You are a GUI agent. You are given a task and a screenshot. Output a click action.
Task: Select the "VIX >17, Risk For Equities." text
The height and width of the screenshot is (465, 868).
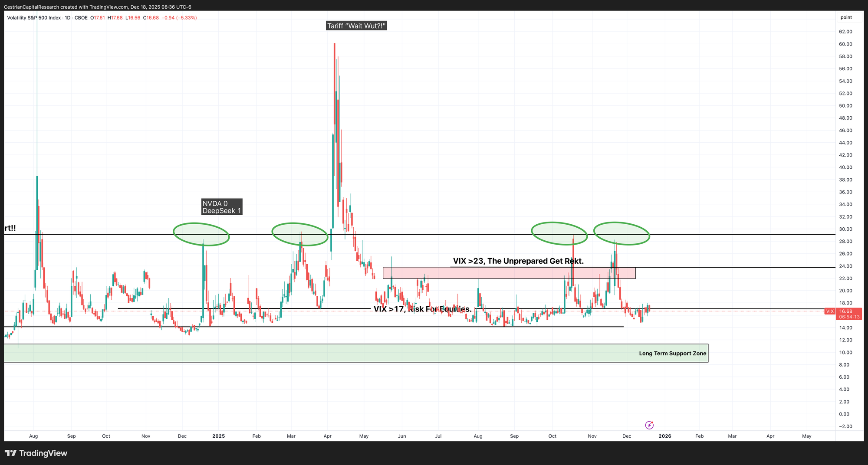(422, 309)
